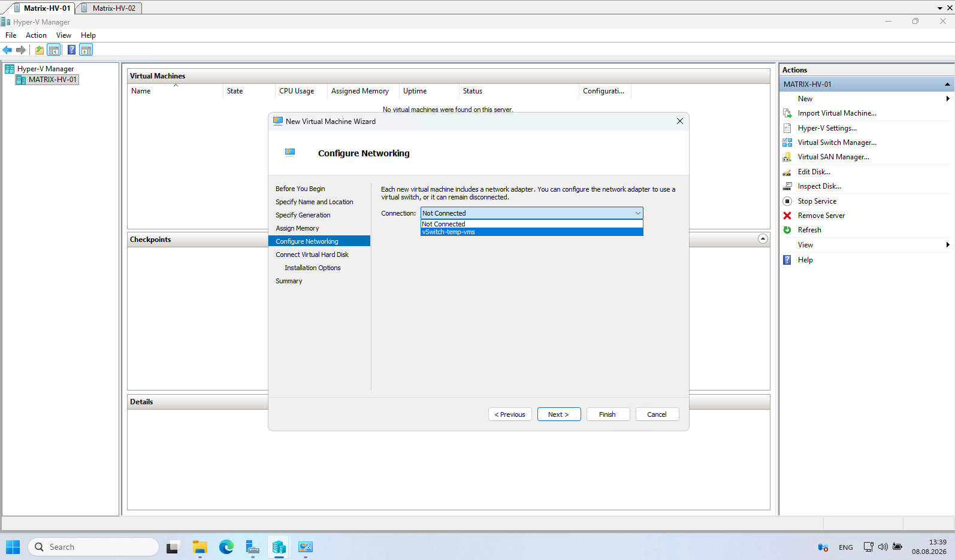Sort by the CPU Usage column header
955x560 pixels.
point(301,91)
